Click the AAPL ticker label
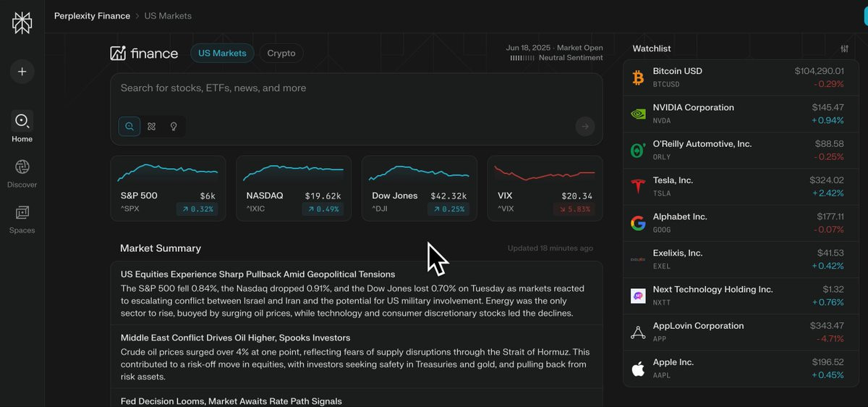Viewport: 868px width, 407px height. [662, 375]
